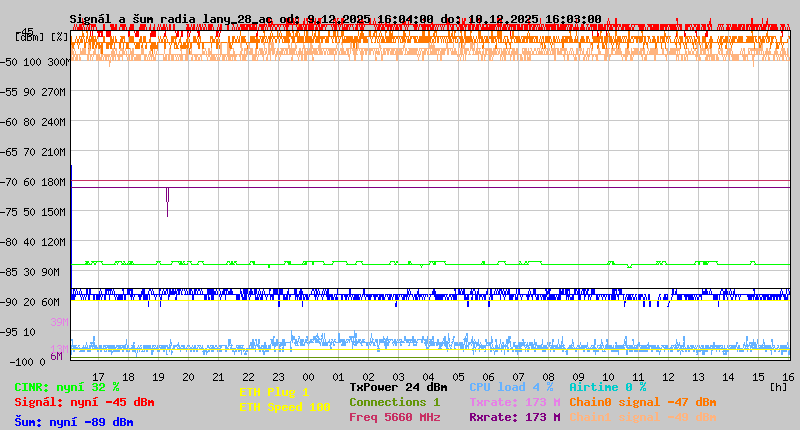Click the '[dBm] [%]' axis unit header
This screenshot has height=430, width=800.
pyautogui.click(x=41, y=37)
